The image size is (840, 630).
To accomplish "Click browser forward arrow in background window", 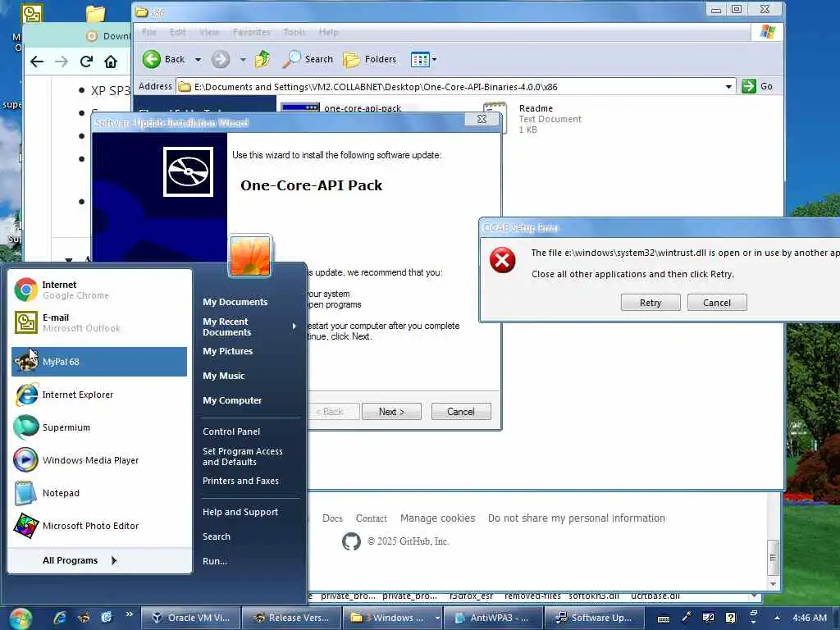I will (62, 62).
